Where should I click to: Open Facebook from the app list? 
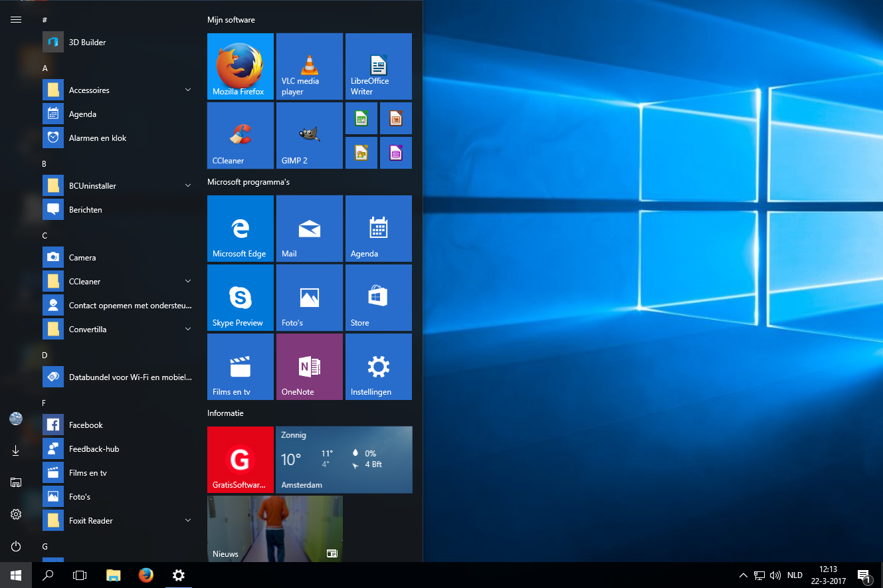(86, 425)
